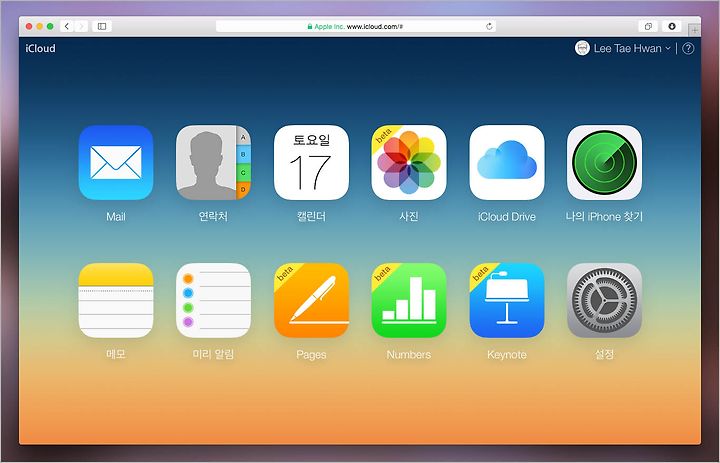Open the 메모 notes icon
The width and height of the screenshot is (720, 463).
(x=116, y=300)
